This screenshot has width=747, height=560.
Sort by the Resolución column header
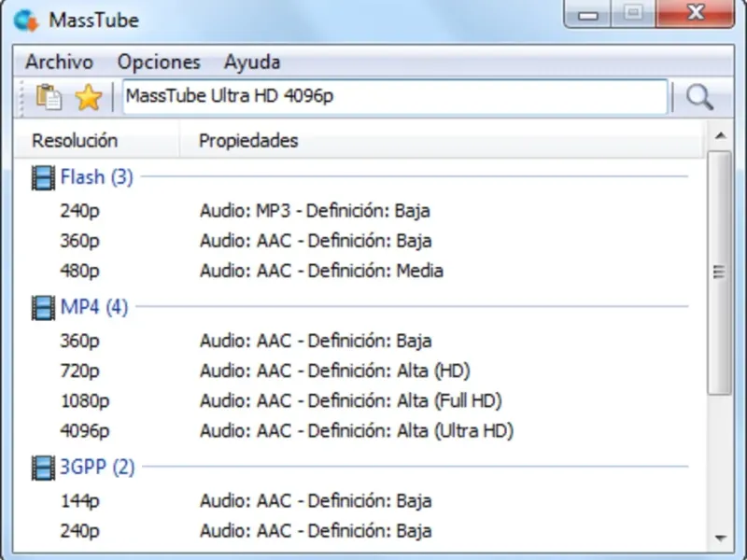click(x=97, y=141)
